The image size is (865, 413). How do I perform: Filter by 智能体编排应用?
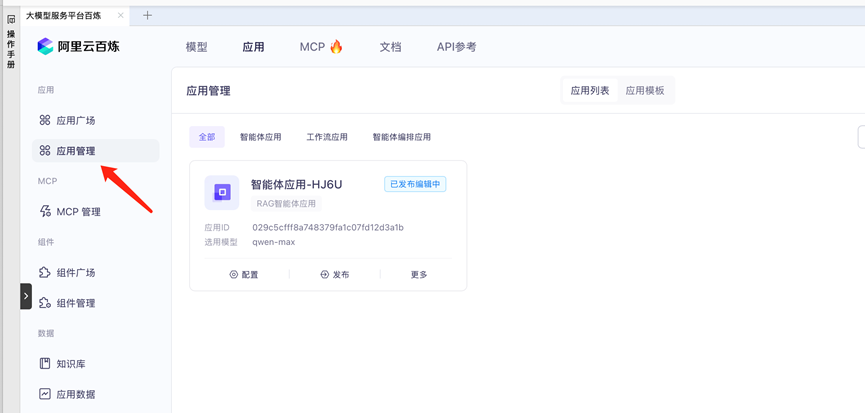(x=402, y=137)
